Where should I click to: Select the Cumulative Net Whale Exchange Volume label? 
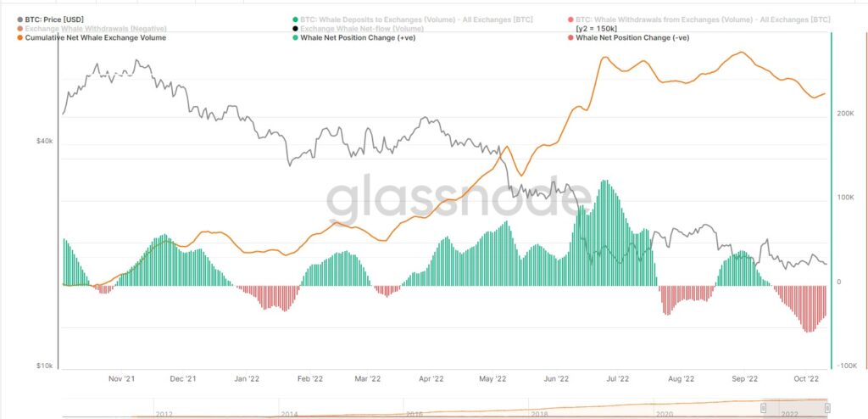(95, 38)
